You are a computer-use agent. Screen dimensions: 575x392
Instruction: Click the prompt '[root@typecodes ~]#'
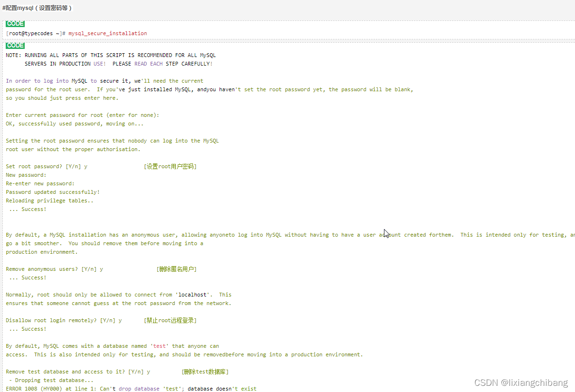(36, 33)
